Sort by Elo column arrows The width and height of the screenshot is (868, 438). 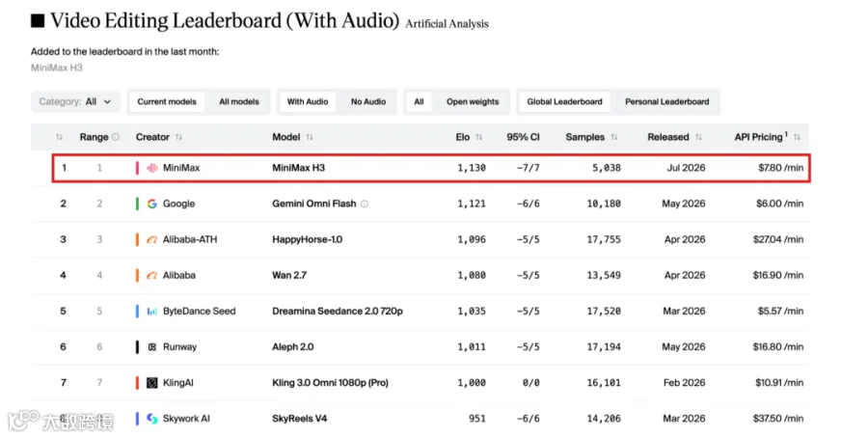pyautogui.click(x=478, y=137)
